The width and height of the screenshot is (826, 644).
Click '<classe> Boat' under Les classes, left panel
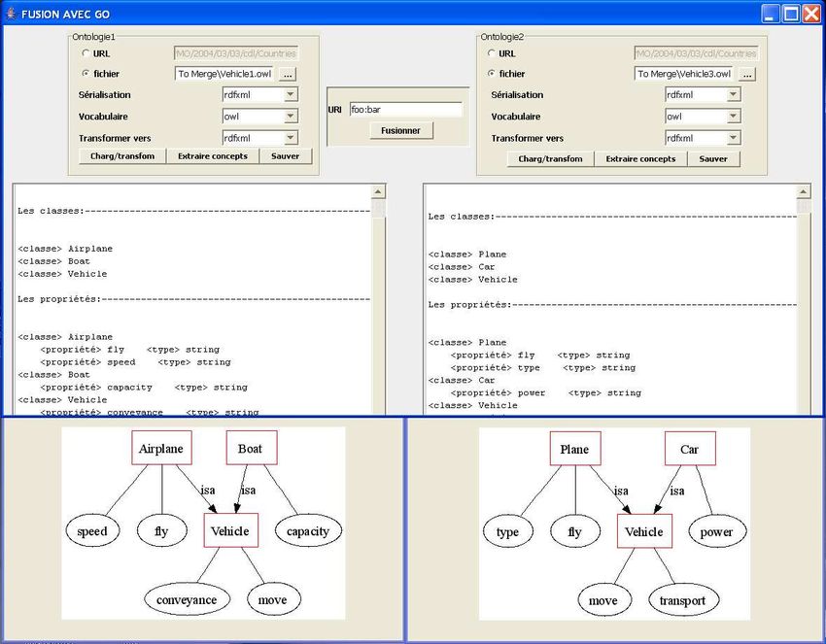(53, 261)
